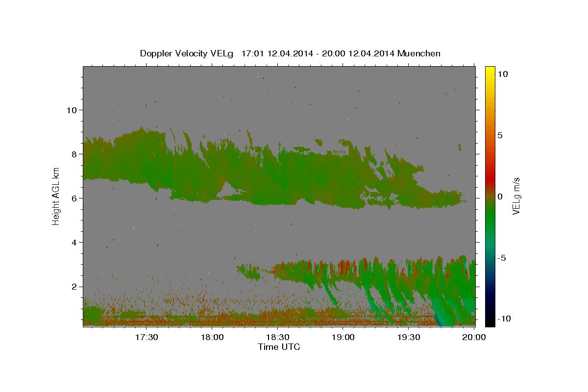Click the height tick label 2
588x392 pixels.
74,287
